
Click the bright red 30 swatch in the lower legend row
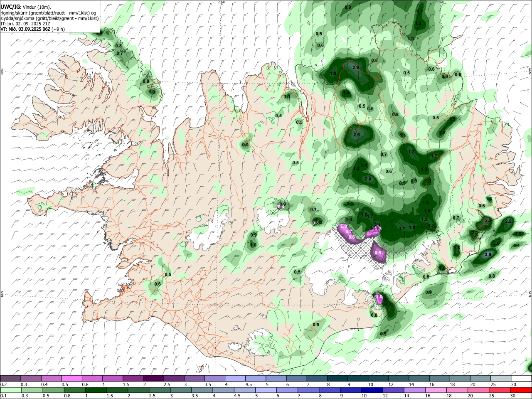[x=521, y=390]
